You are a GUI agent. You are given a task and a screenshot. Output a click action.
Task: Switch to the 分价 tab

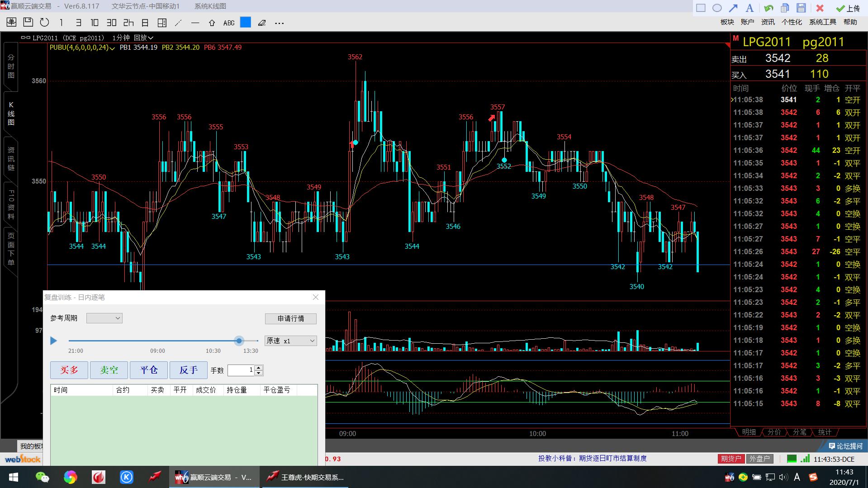(x=774, y=432)
